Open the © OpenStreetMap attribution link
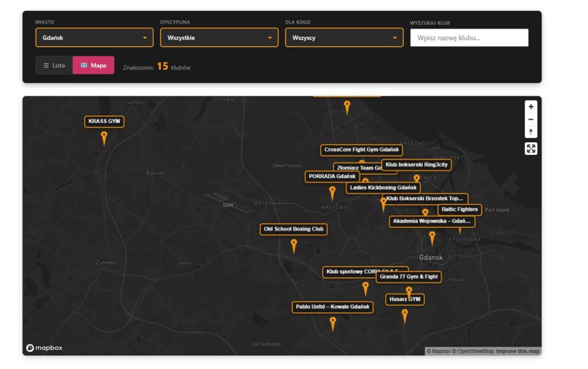The height and width of the screenshot is (369, 588). [473, 351]
